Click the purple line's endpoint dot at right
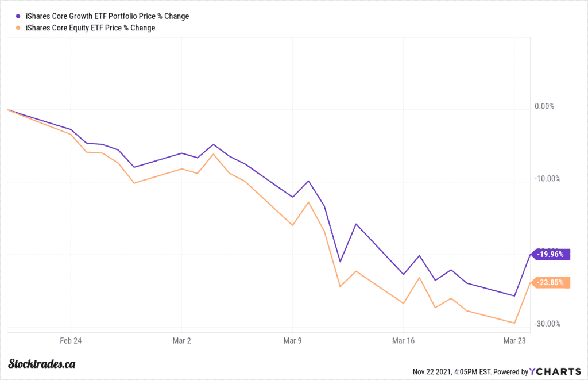Screen dimensions: 588x380 click(531, 254)
